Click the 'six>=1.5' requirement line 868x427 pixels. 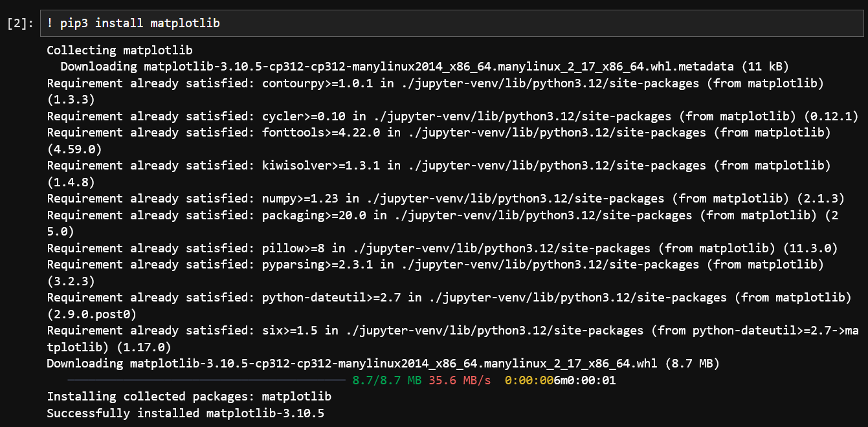click(452, 330)
